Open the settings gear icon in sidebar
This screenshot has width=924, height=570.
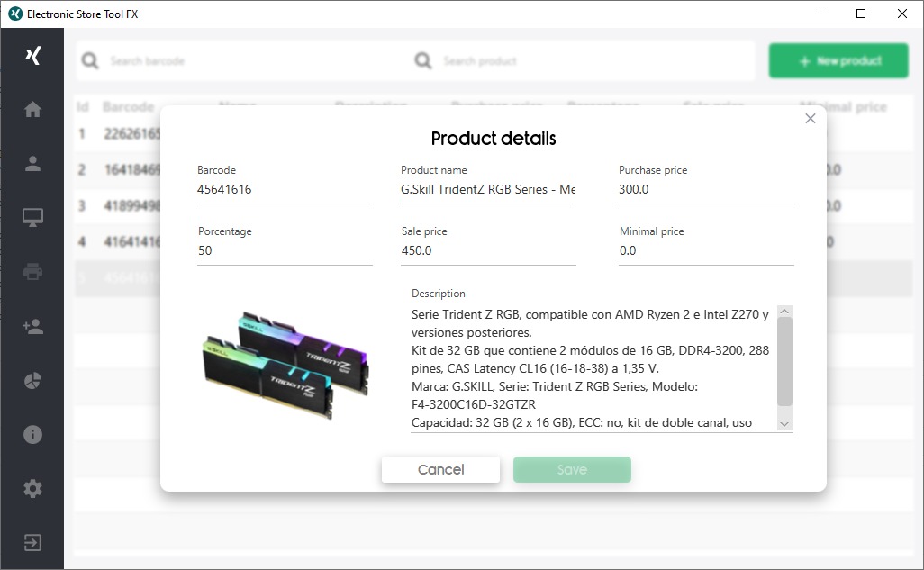click(x=32, y=489)
